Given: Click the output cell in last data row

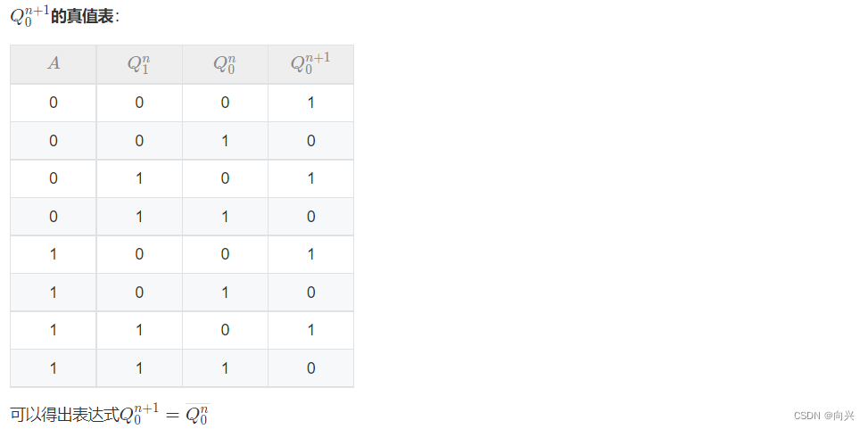Looking at the screenshot, I should [x=310, y=368].
